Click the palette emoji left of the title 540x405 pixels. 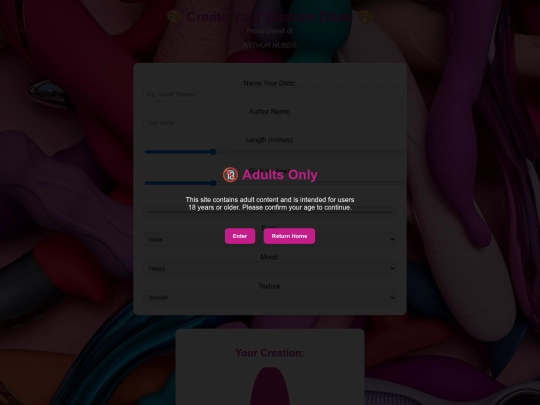[174, 17]
